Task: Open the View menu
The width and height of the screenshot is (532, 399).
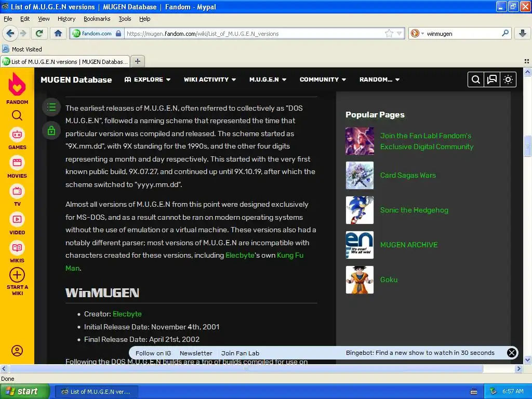Action: (x=44, y=19)
